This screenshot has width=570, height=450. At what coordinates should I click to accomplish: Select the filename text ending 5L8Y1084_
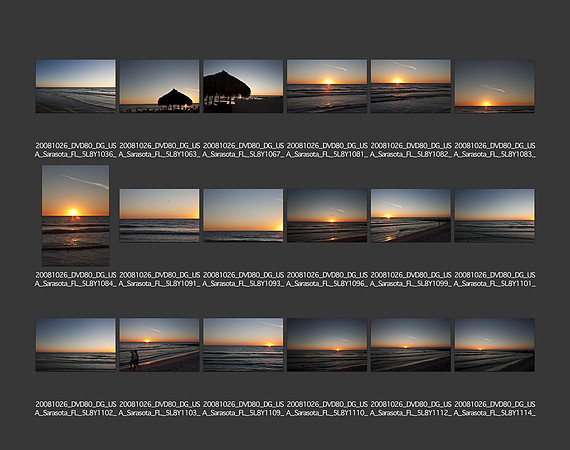click(x=76, y=279)
